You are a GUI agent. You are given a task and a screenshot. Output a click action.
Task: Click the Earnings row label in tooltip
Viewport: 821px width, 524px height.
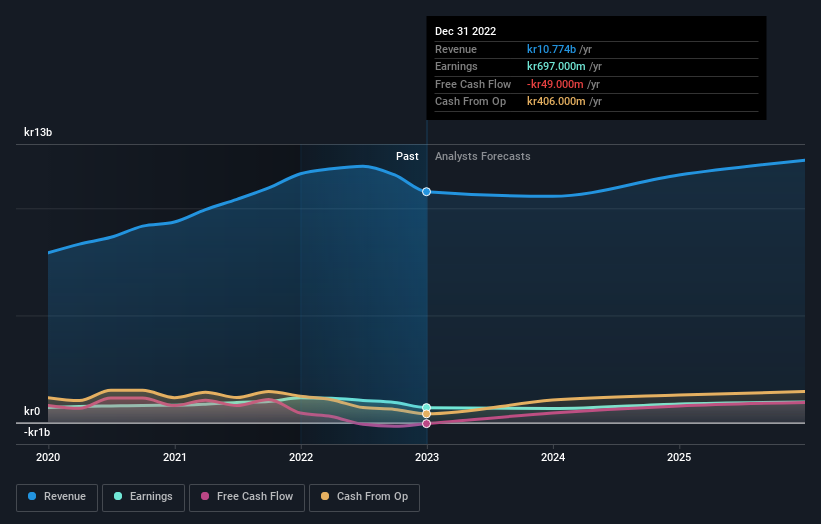[x=456, y=66]
